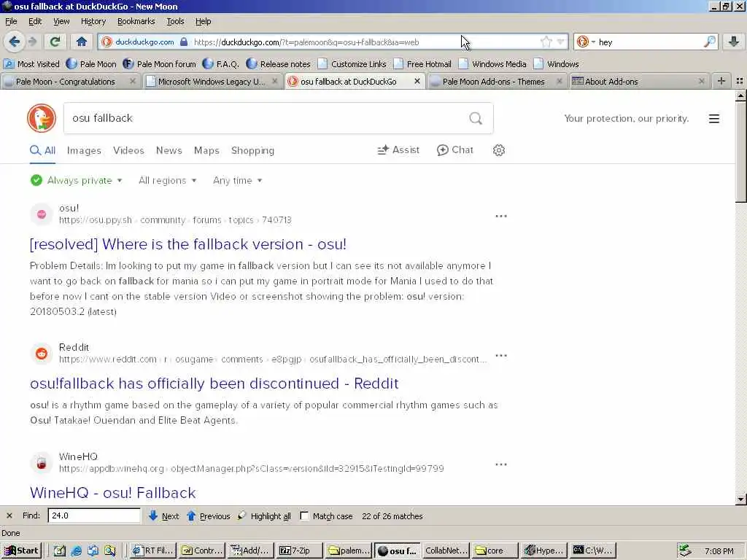Screen dimensions: 747x560
Task: Enable the Match case checkbox
Action: coord(304,516)
